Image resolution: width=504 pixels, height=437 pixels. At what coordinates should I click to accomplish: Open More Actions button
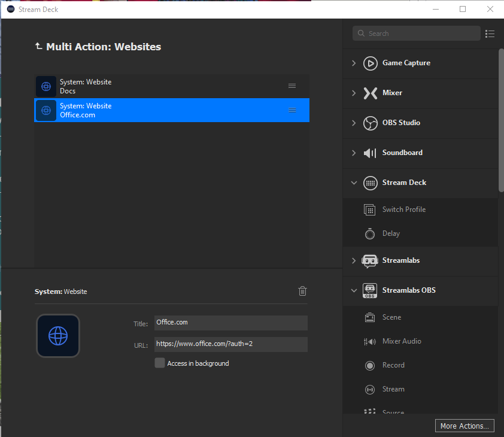pos(464,426)
